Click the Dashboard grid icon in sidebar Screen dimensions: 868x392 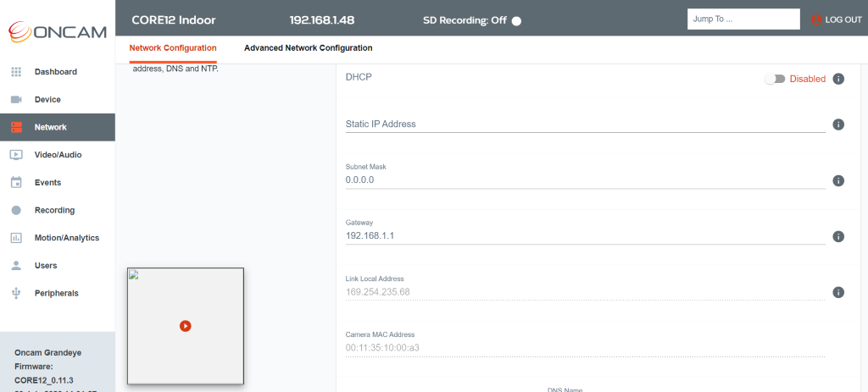(x=16, y=72)
